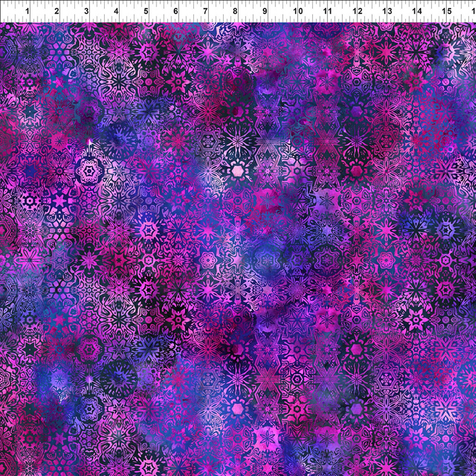Select the ruler's "8" label
The width and height of the screenshot is (476, 476).
[235, 11]
